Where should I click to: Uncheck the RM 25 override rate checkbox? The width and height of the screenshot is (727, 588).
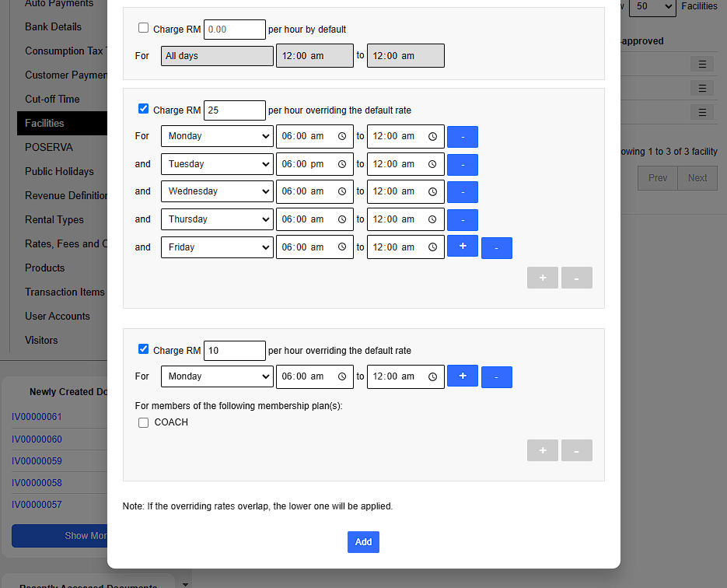point(143,109)
